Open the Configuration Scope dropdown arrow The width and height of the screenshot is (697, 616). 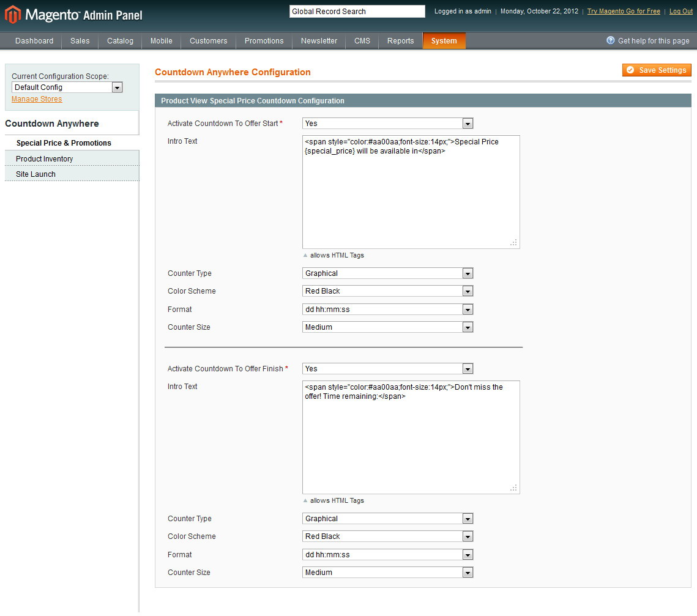pyautogui.click(x=116, y=87)
